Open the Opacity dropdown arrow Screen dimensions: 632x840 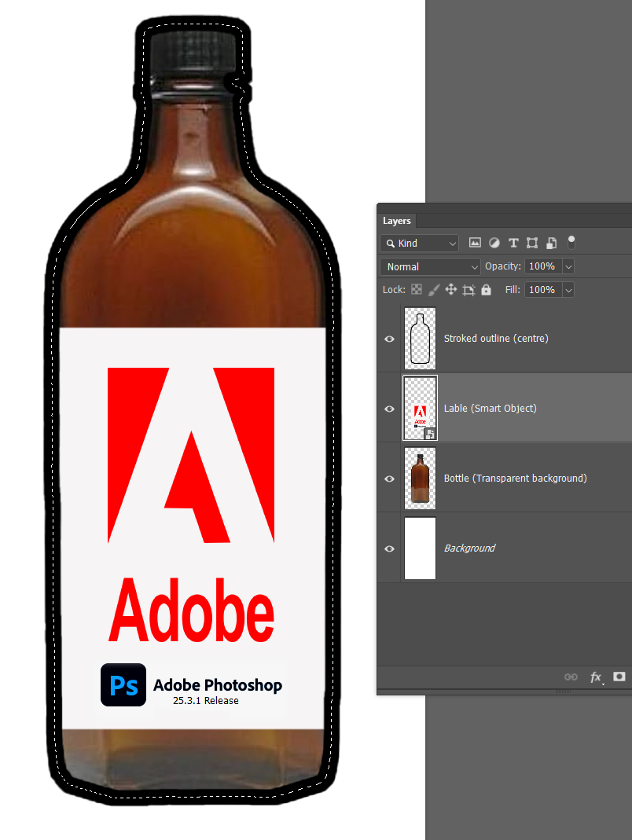point(568,266)
